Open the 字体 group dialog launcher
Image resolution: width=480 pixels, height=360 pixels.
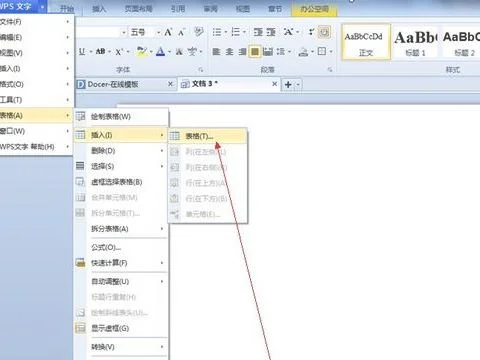[201, 70]
